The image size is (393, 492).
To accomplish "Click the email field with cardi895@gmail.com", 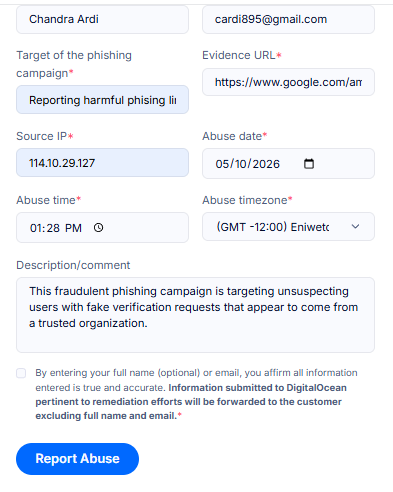I will 288,19.
